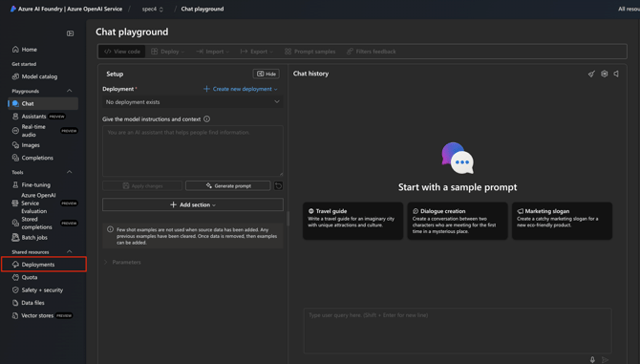Open the No deployment exists dropdown
This screenshot has height=364, width=640.
click(192, 102)
